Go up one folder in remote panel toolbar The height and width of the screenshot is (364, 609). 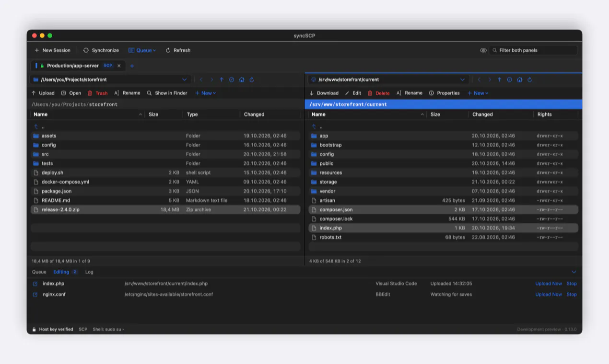pyautogui.click(x=499, y=80)
